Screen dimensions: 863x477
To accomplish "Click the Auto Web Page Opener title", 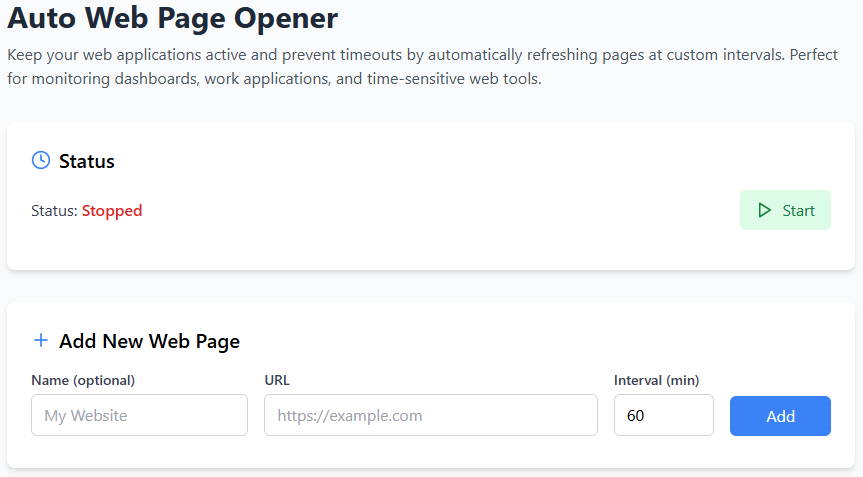I will point(173,18).
